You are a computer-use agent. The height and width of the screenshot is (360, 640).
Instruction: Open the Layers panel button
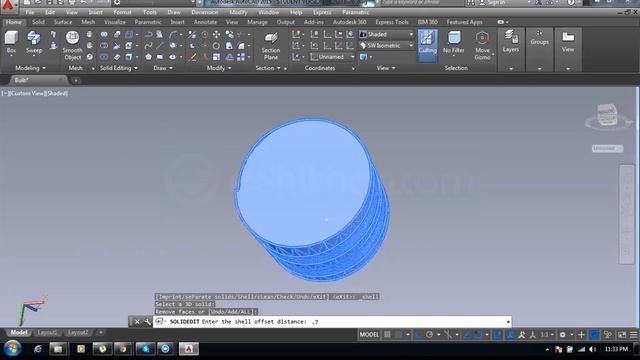coord(511,42)
